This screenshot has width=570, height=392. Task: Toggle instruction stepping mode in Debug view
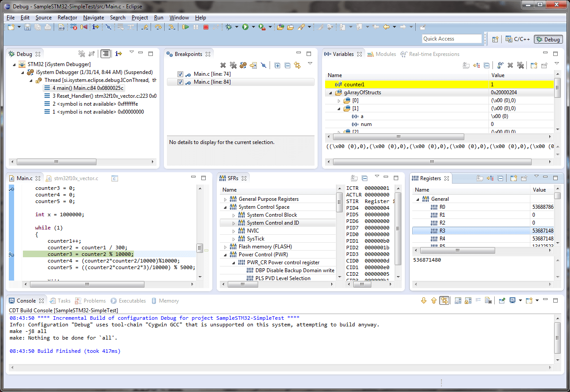[118, 54]
